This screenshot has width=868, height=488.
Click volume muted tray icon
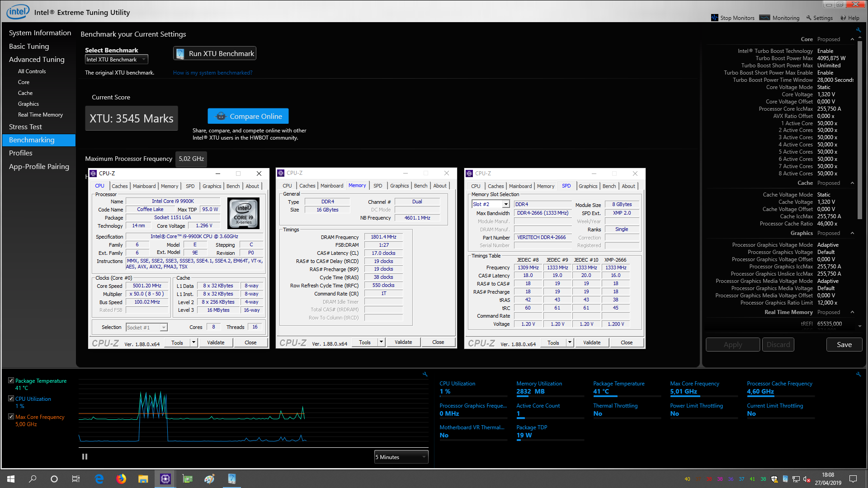(x=807, y=479)
